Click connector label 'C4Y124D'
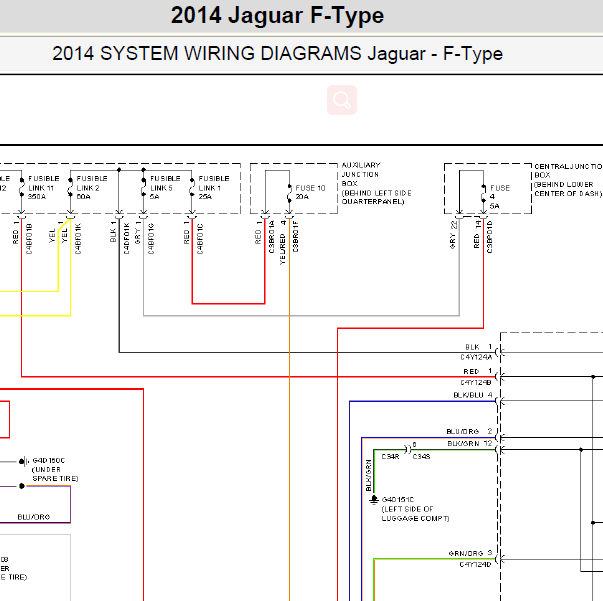Image resolution: width=603 pixels, height=601 pixels. coord(475,564)
